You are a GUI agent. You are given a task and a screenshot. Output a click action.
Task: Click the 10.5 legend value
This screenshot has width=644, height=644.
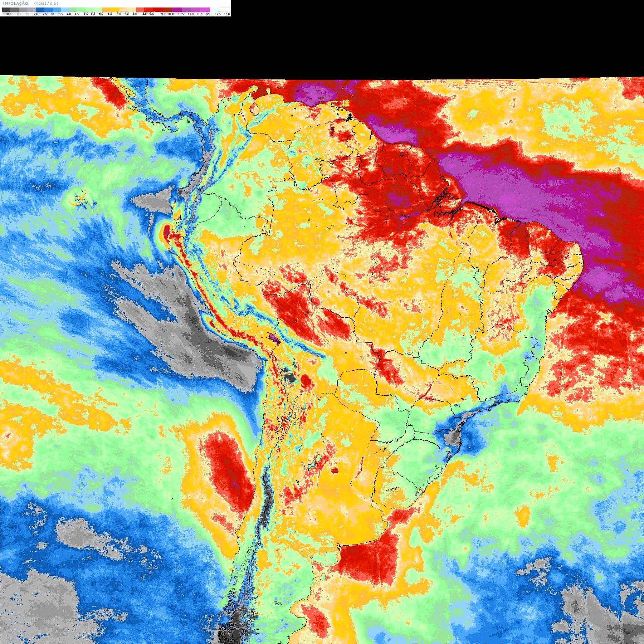click(x=181, y=14)
